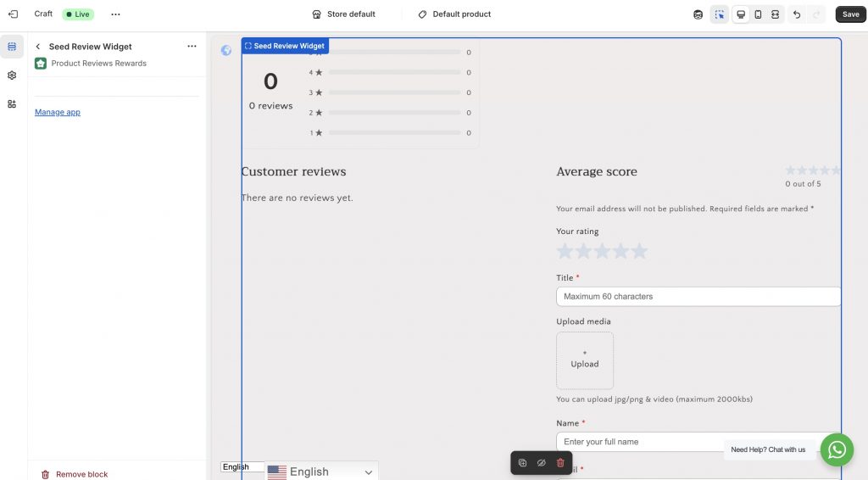The image size is (868, 480).
Task: Hide the block via the eye-slash icon
Action: (x=542, y=463)
